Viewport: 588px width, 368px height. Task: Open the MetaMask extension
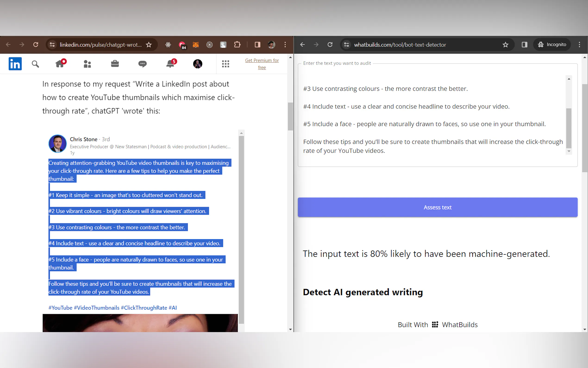coord(196,45)
